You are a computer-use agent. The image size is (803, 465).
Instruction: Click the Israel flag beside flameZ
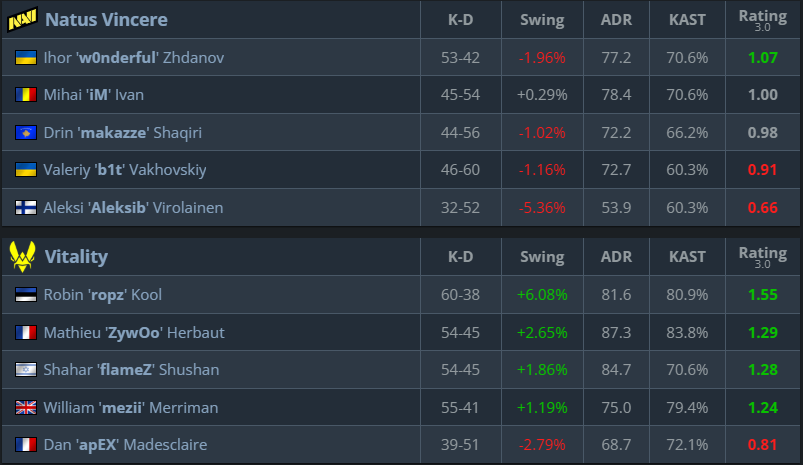(x=26, y=370)
